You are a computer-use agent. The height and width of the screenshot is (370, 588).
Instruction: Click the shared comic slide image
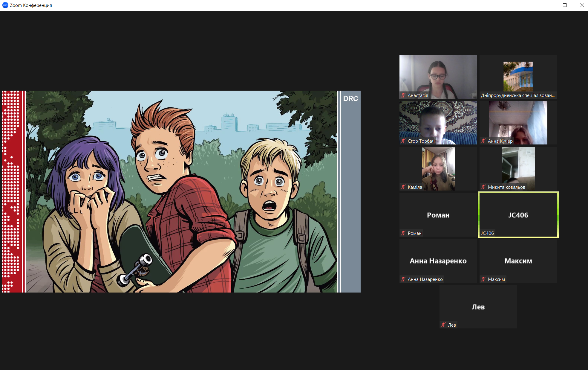click(x=181, y=191)
